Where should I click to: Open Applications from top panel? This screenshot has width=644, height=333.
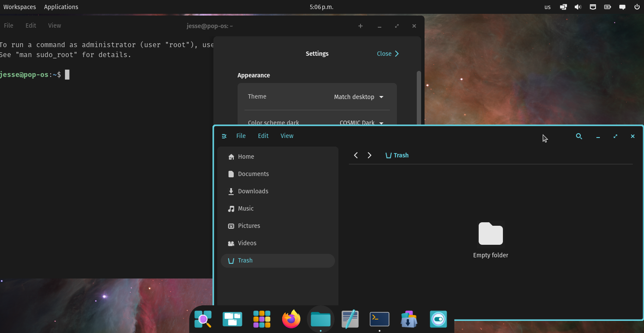pos(61,7)
